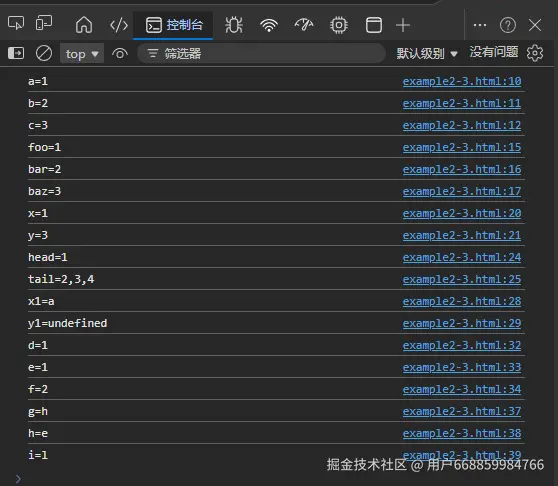Open link example2-3.html:11
Screen dimensions: 558x486
[462, 103]
